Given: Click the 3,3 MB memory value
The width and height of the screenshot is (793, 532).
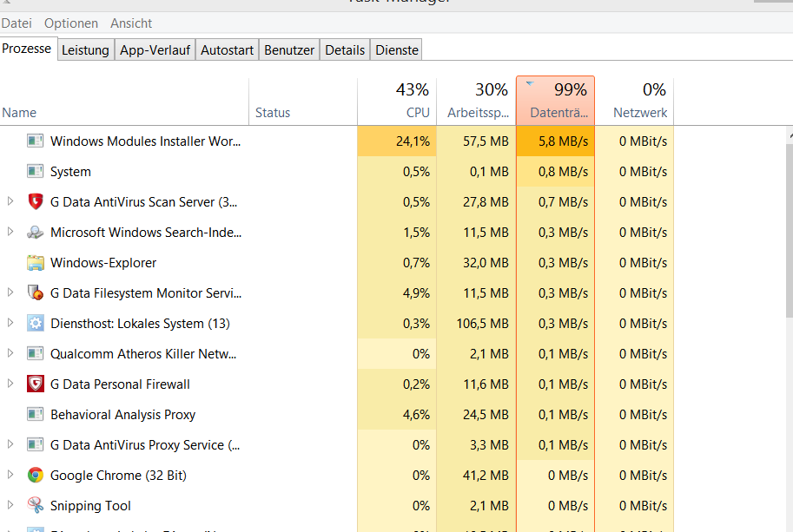Looking at the screenshot, I should (x=489, y=445).
